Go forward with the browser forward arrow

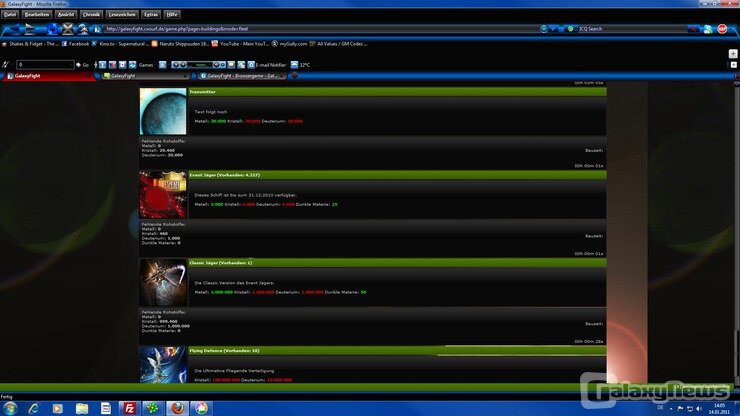(x=31, y=29)
